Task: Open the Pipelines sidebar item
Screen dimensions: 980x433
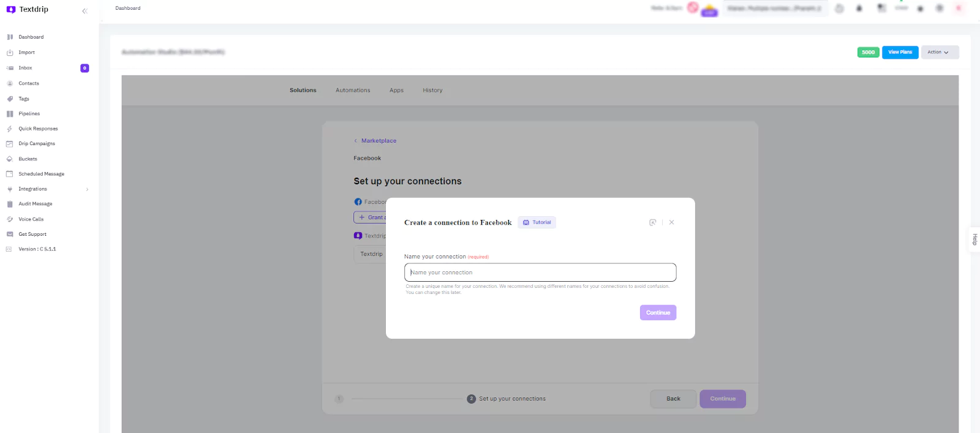Action: click(x=29, y=114)
